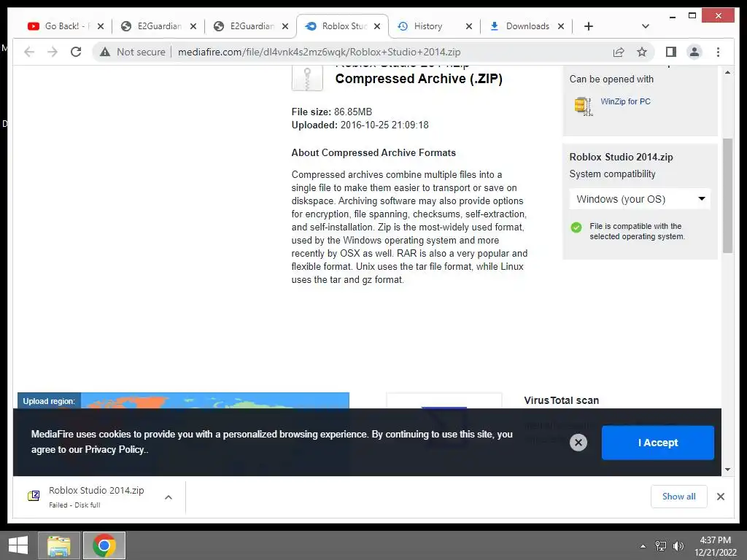The image size is (747, 560).
Task: Open a new browser tab
Action: pos(589,26)
